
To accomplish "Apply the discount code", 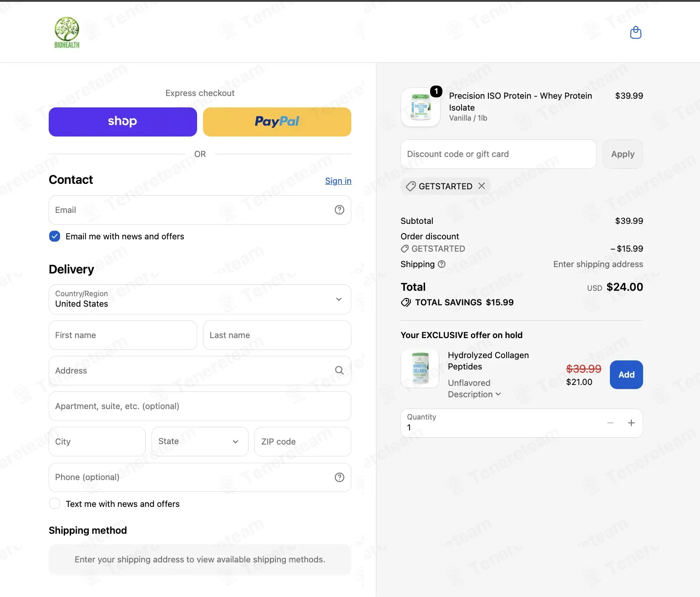I will pyautogui.click(x=623, y=154).
